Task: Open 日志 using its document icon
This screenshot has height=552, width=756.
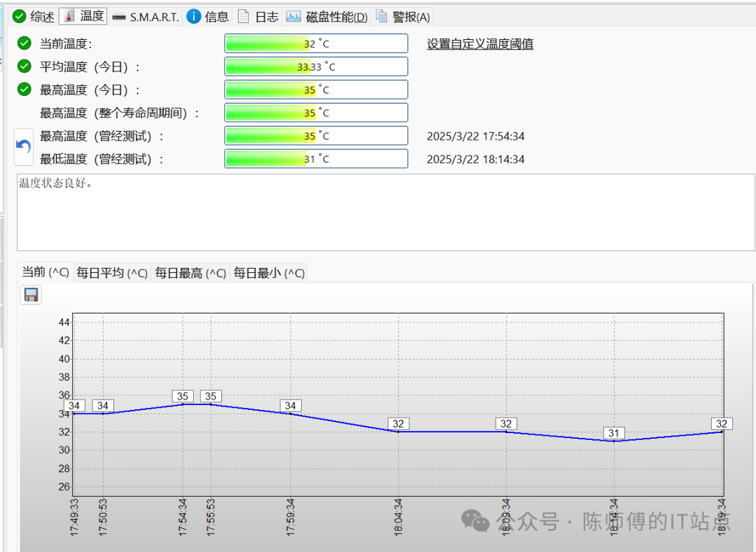Action: 243,17
